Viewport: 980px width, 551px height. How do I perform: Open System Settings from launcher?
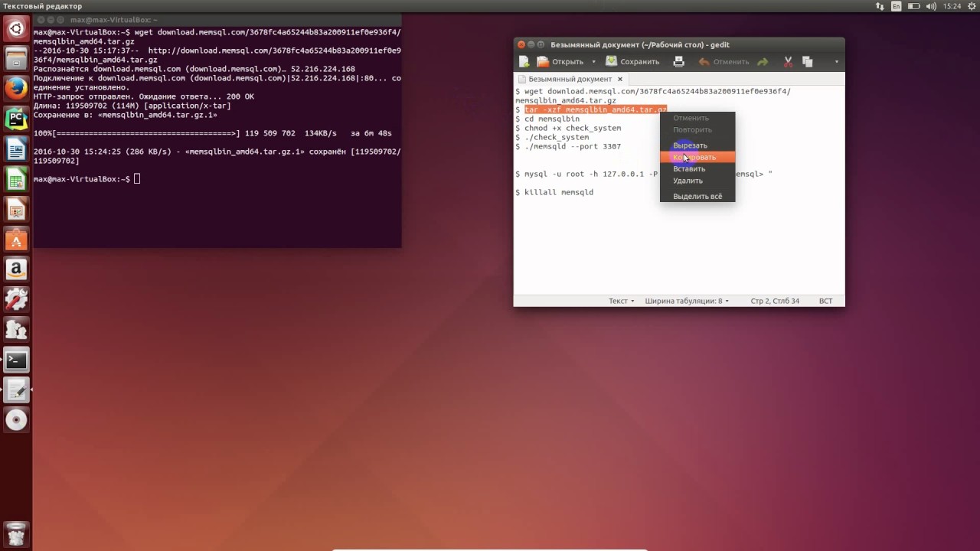tap(16, 300)
